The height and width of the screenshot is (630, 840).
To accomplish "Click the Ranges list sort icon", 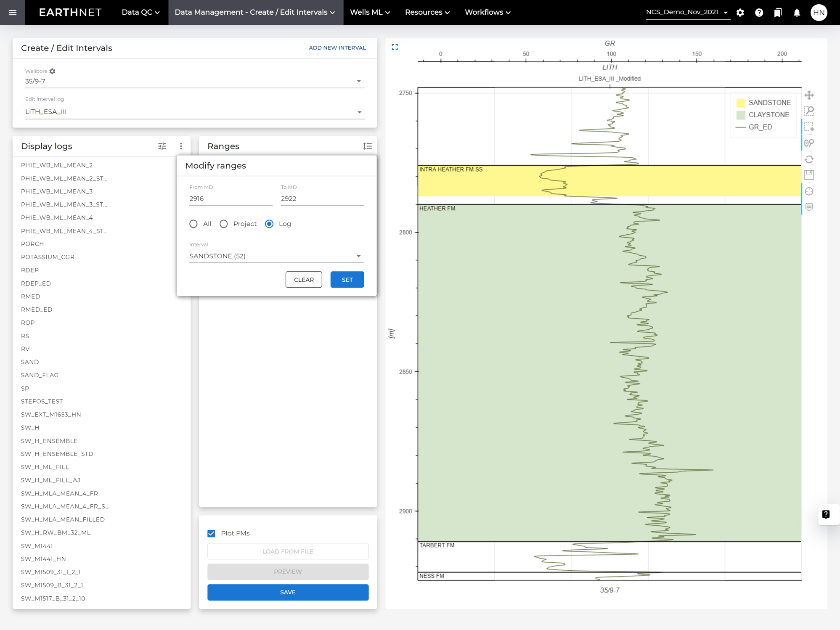I will tap(367, 146).
